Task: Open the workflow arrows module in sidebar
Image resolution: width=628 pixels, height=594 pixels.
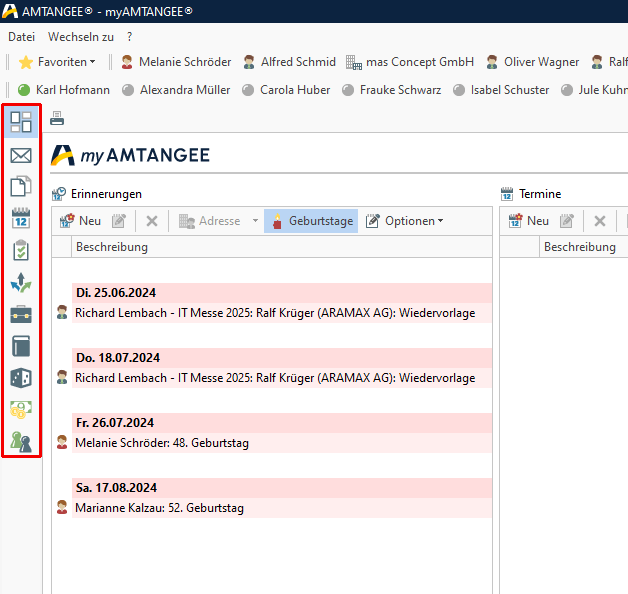Action: pos(21,283)
